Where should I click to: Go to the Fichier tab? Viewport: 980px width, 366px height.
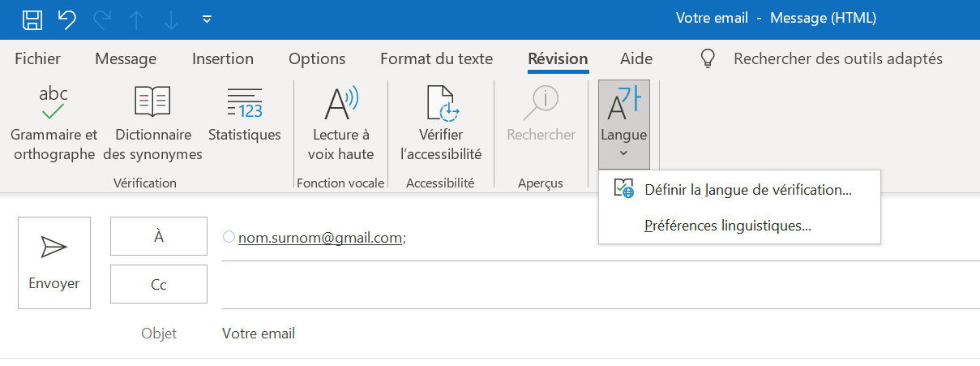pos(38,58)
